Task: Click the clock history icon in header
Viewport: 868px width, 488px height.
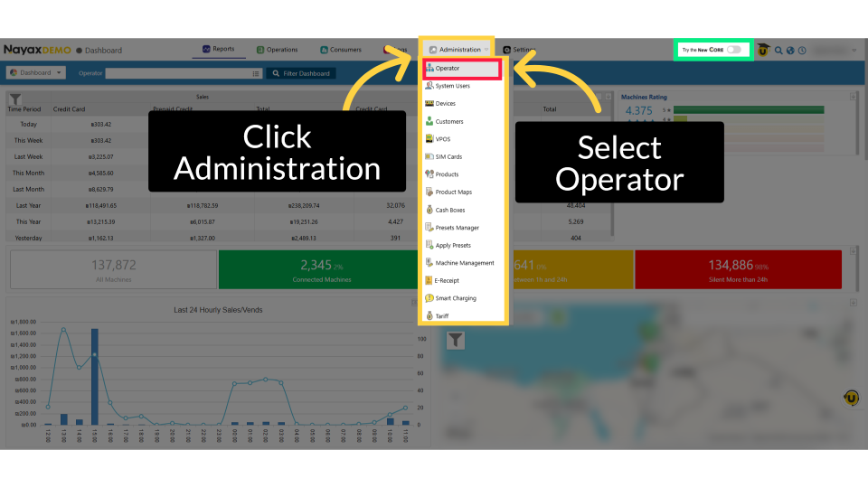Action: 802,51
